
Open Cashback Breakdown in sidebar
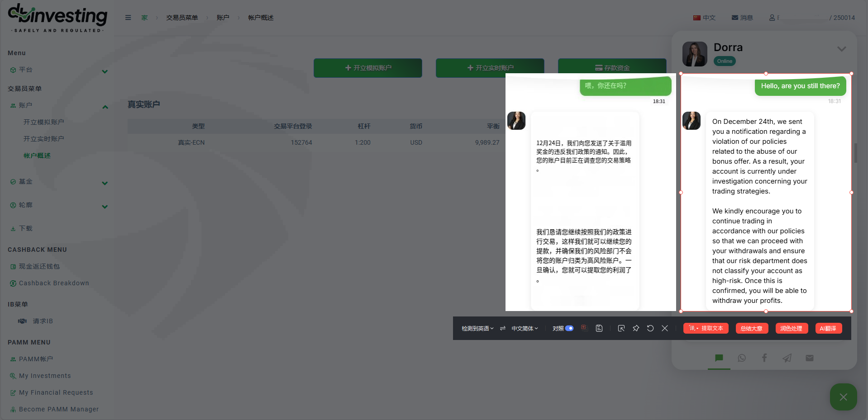click(x=54, y=283)
